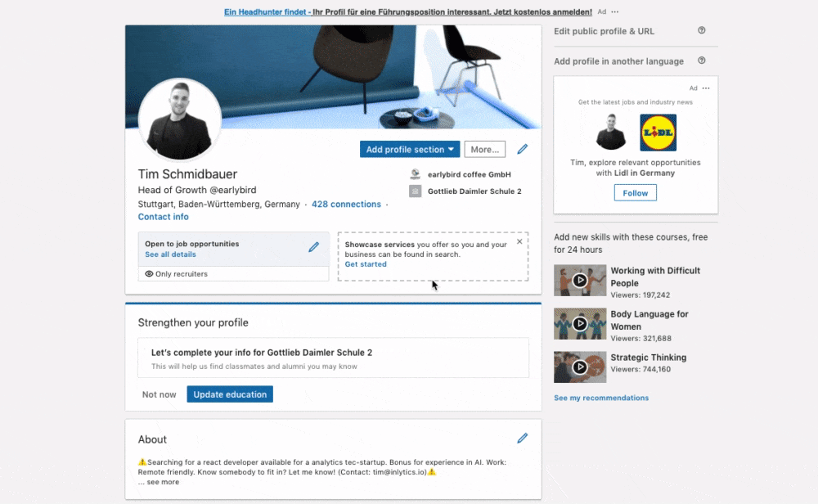Play the Working with Difficult People course

coord(580,280)
